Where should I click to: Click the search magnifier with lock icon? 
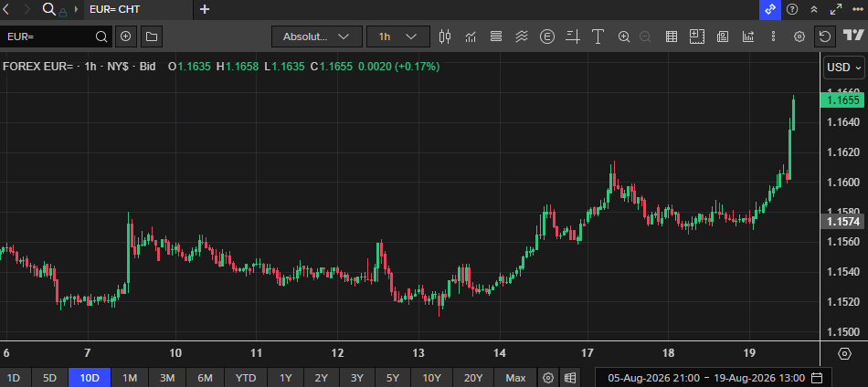[54, 9]
